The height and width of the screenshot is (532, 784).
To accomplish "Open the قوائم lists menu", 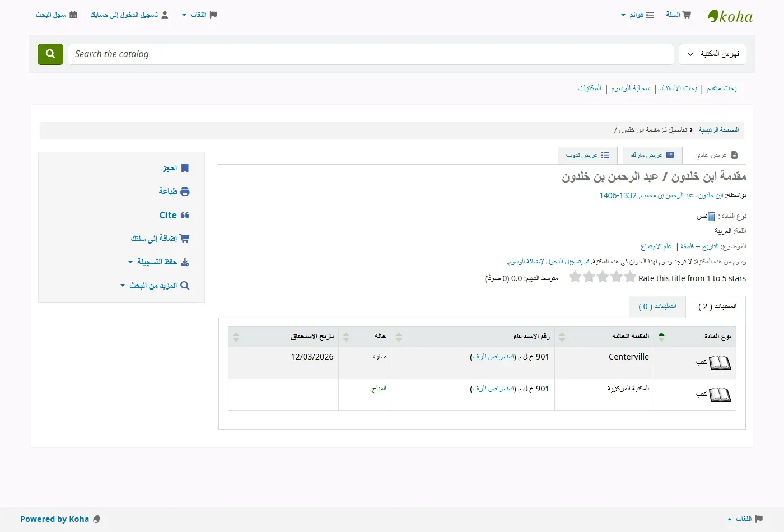I will 638,15.
